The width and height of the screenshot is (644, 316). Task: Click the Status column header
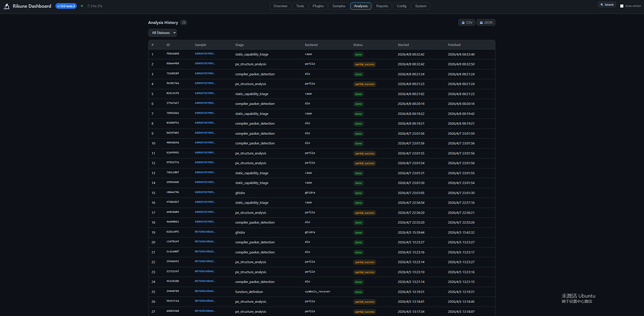pyautogui.click(x=358, y=45)
